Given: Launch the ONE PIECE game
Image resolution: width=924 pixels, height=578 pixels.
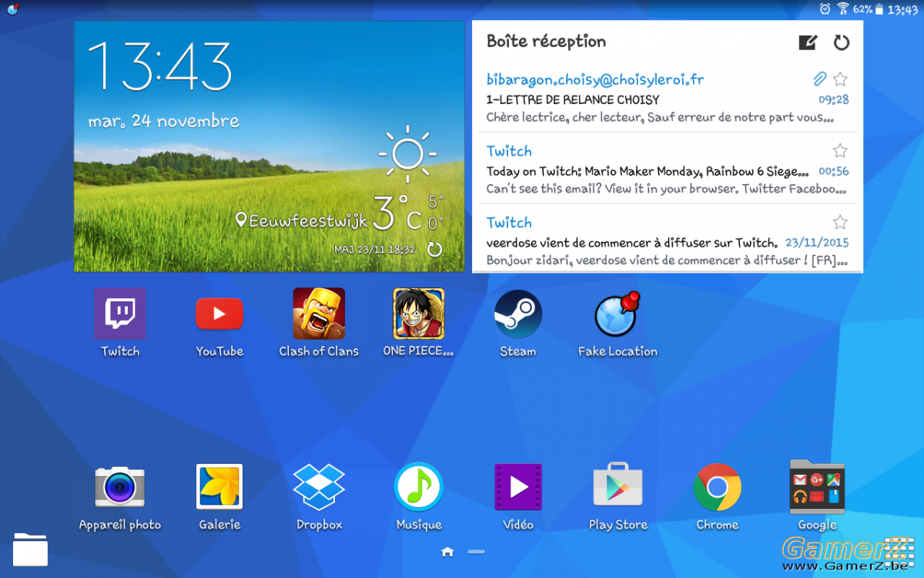Looking at the screenshot, I should coord(419,314).
